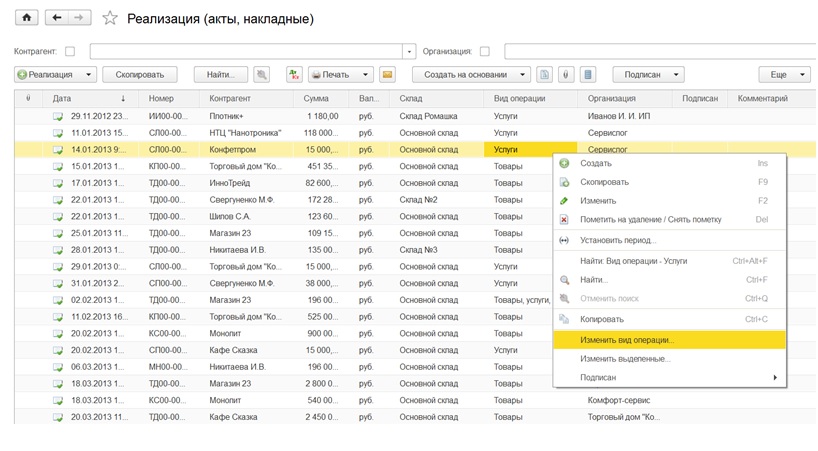This screenshot has height=451, width=818.
Task: Choose Найти: Вид операции - Услуги
Action: point(669,261)
